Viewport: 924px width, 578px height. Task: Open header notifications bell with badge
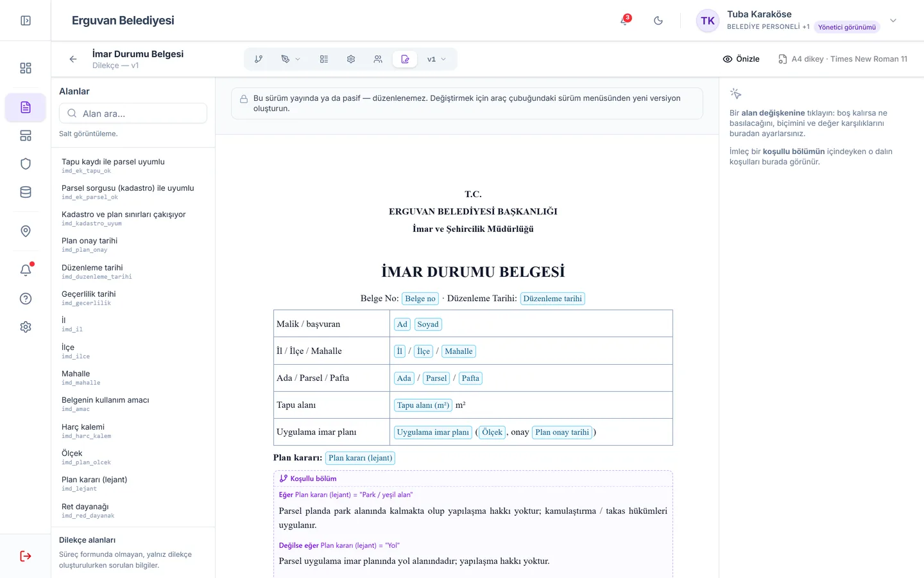[624, 21]
